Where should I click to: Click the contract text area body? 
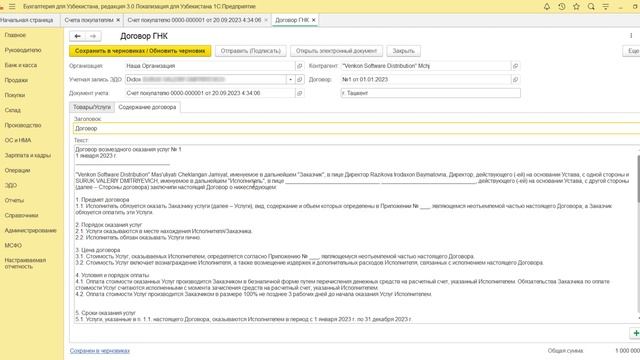pyautogui.click(x=354, y=234)
